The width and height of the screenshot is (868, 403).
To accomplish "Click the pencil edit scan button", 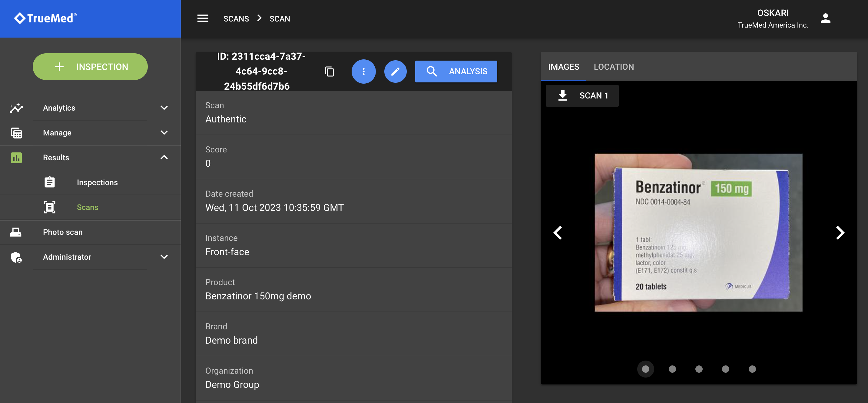I will click(x=395, y=72).
